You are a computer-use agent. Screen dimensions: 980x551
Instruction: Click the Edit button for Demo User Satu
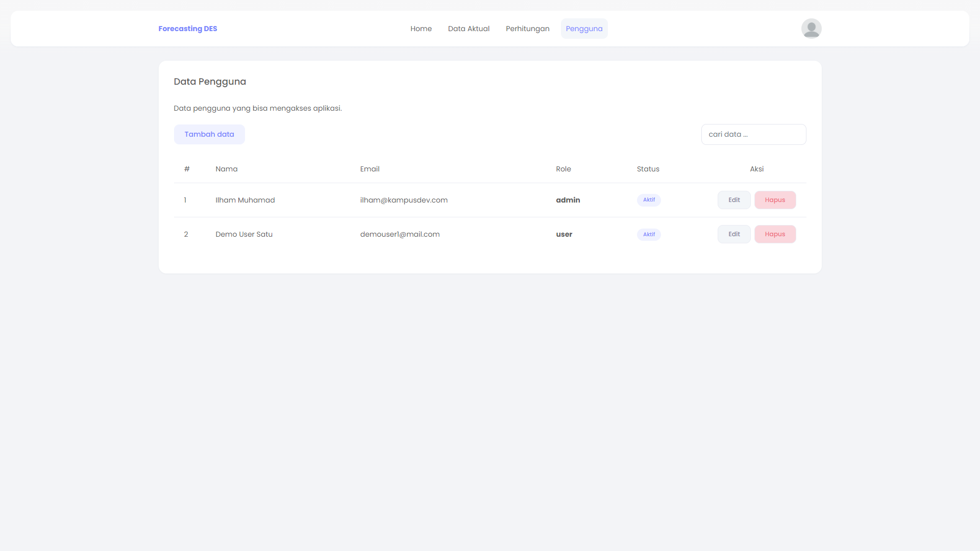[734, 234]
